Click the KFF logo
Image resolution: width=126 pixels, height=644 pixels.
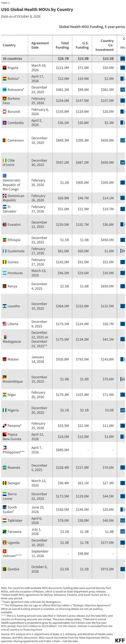[120, 638]
